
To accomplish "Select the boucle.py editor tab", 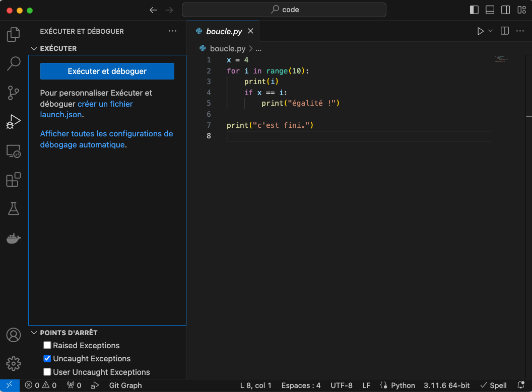I will (224, 31).
